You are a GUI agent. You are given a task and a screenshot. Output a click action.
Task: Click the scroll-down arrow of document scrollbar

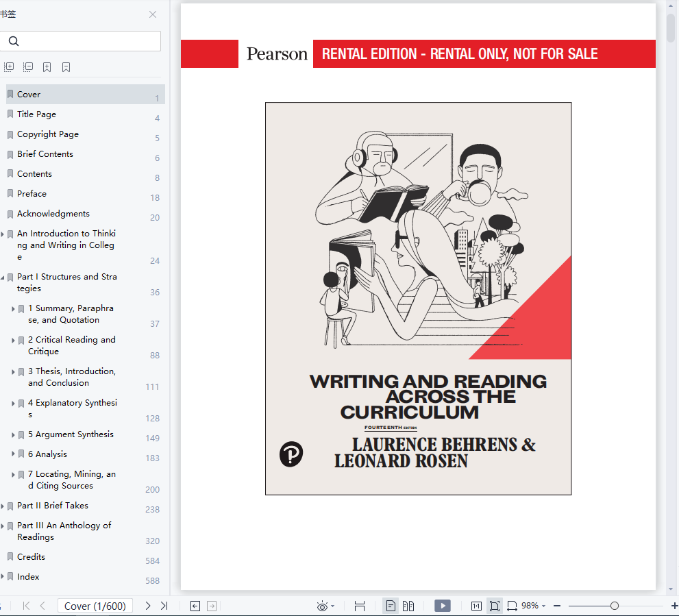pos(671,589)
